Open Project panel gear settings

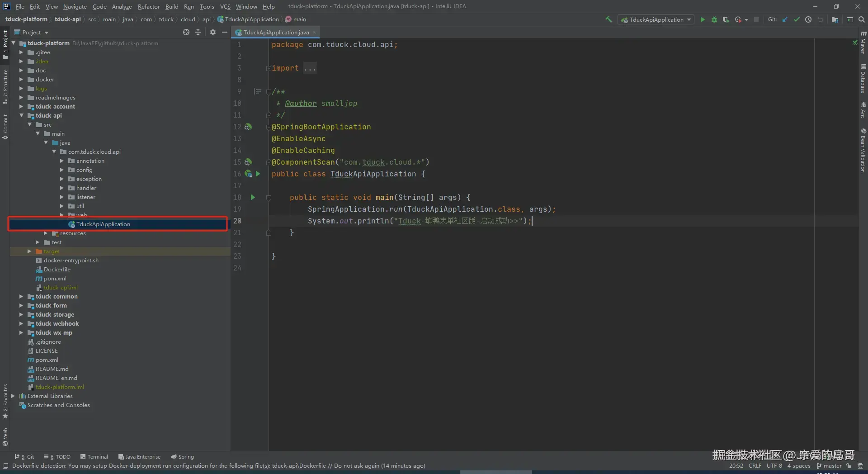coord(213,32)
